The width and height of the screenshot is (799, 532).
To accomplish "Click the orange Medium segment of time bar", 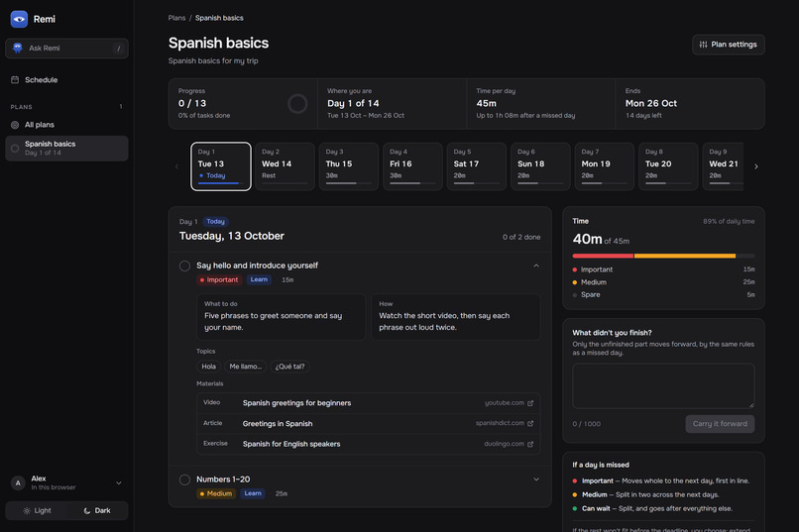I will pyautogui.click(x=685, y=256).
